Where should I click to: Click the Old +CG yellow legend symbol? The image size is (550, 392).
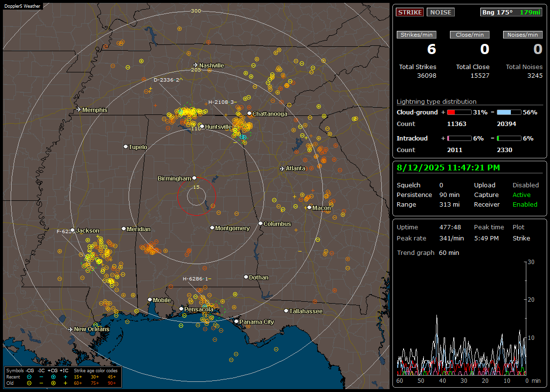(x=53, y=383)
